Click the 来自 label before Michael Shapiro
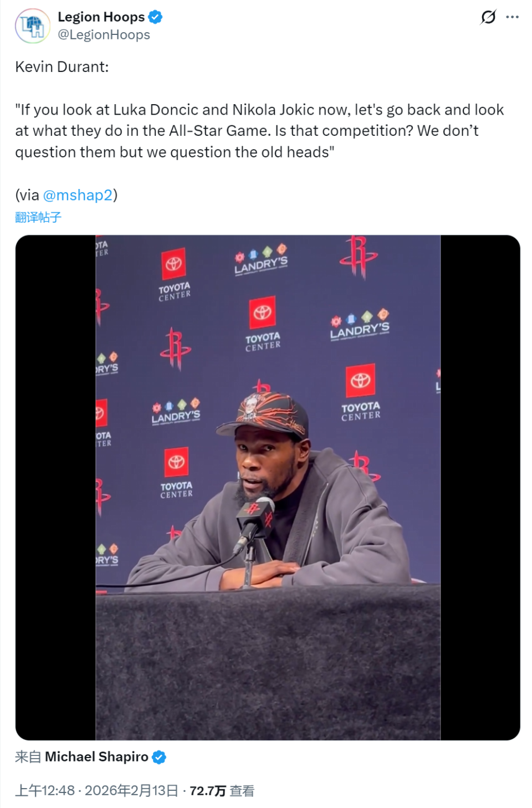Viewport: 532px width, 808px height. (28, 757)
